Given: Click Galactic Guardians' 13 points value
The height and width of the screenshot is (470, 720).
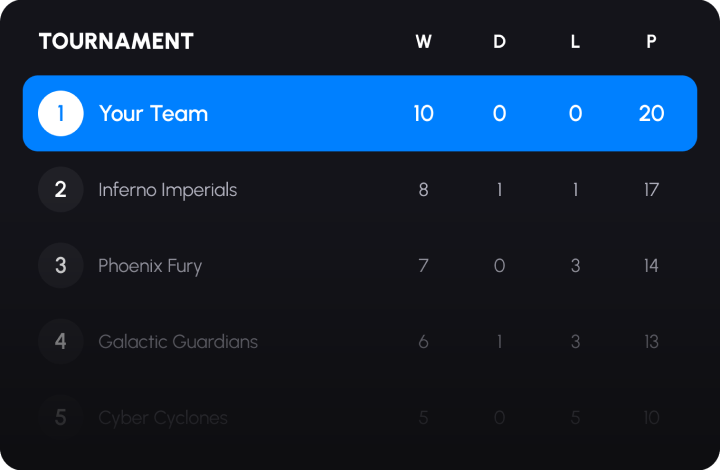Looking at the screenshot, I should pos(651,341).
